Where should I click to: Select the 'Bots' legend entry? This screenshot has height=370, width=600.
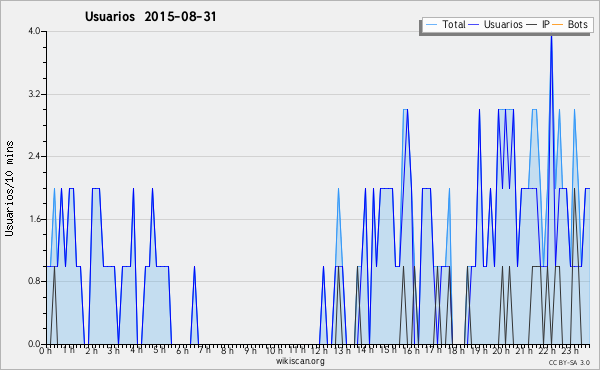coord(577,24)
